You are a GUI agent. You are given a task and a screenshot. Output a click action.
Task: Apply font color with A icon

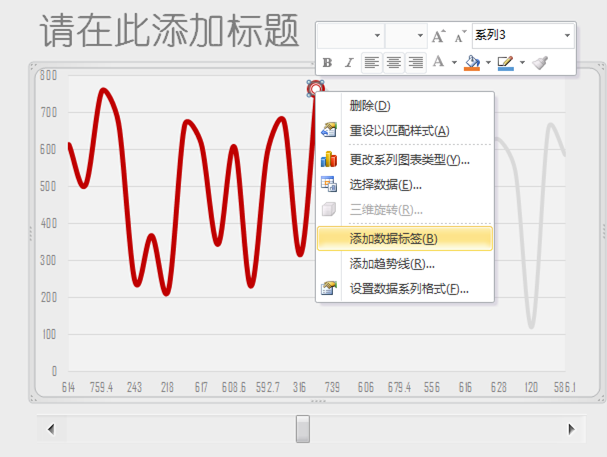pyautogui.click(x=438, y=62)
